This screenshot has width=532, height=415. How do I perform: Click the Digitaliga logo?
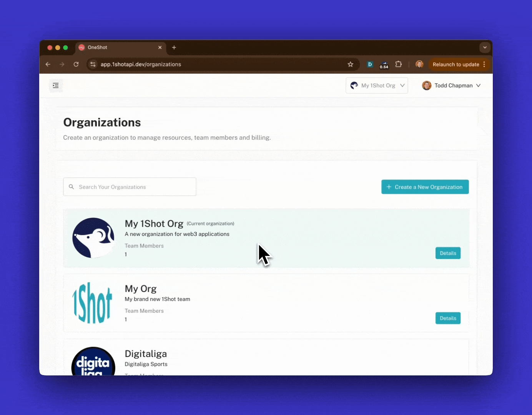[x=93, y=361]
